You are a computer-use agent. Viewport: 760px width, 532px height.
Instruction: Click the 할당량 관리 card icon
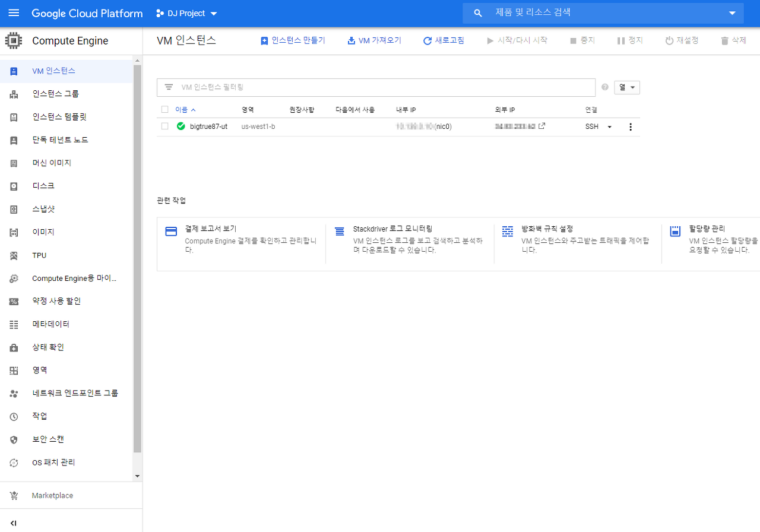tap(675, 232)
